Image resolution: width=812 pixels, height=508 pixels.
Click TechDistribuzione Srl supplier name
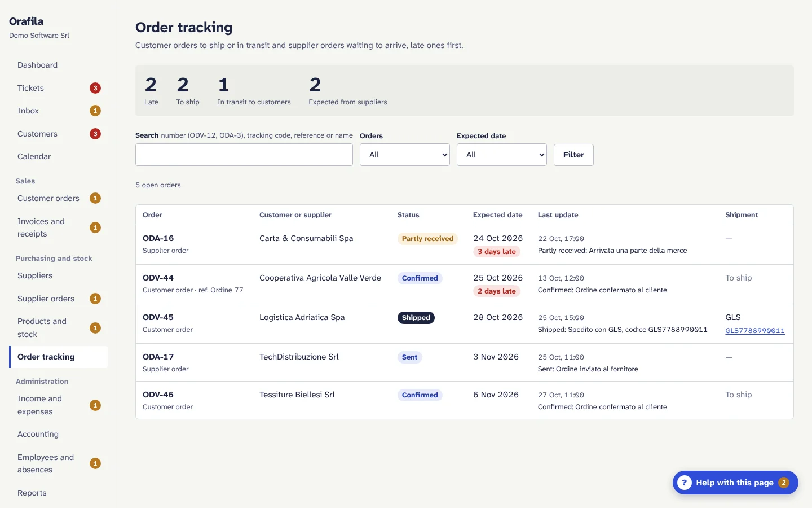[x=299, y=357]
